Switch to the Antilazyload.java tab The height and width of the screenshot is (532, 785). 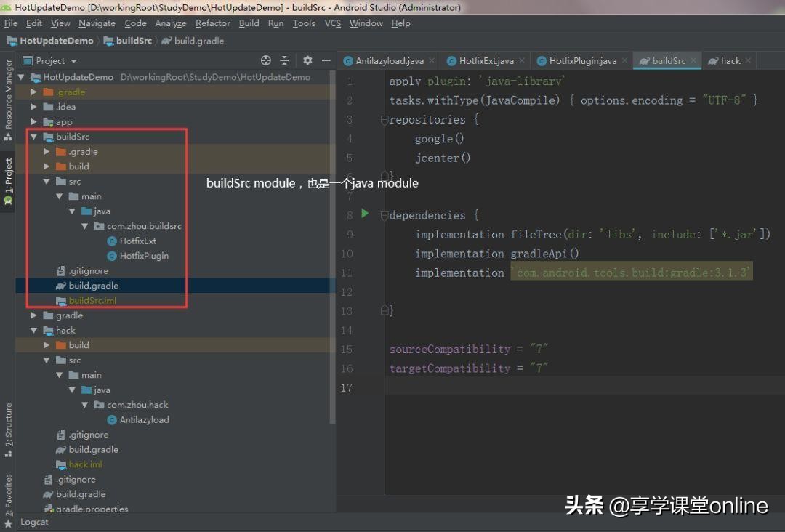[387, 60]
